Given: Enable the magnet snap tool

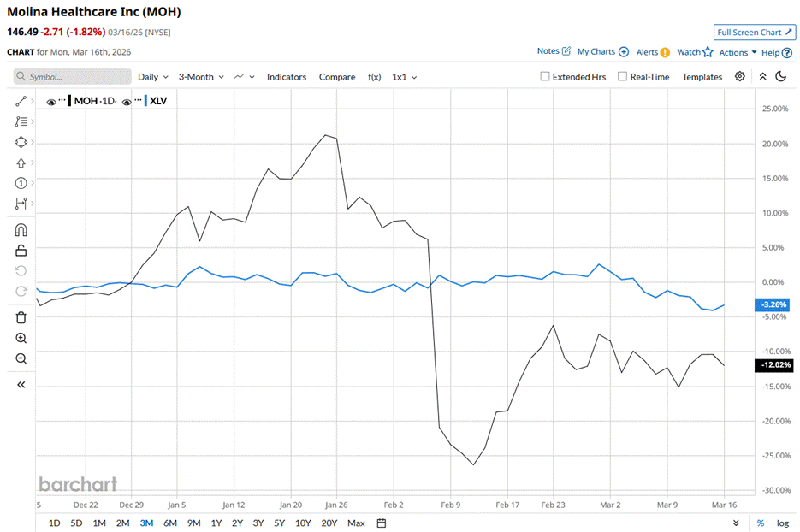Looking at the screenshot, I should coord(21,229).
